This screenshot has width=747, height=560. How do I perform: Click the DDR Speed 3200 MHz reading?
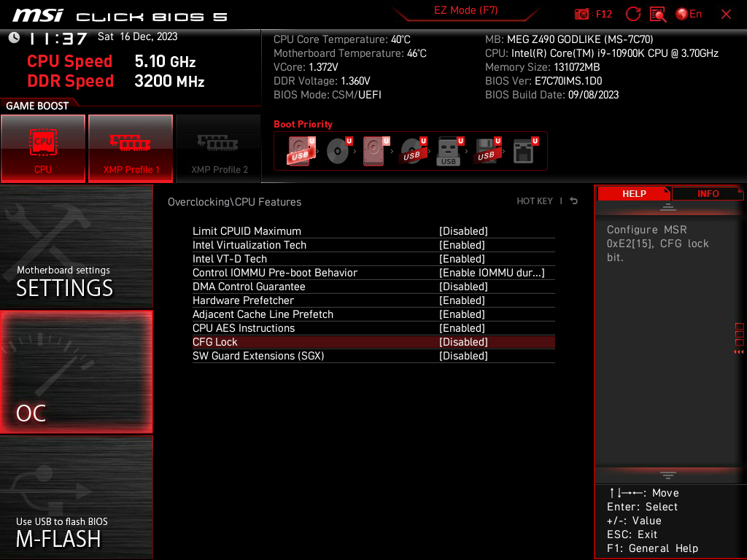pyautogui.click(x=116, y=81)
